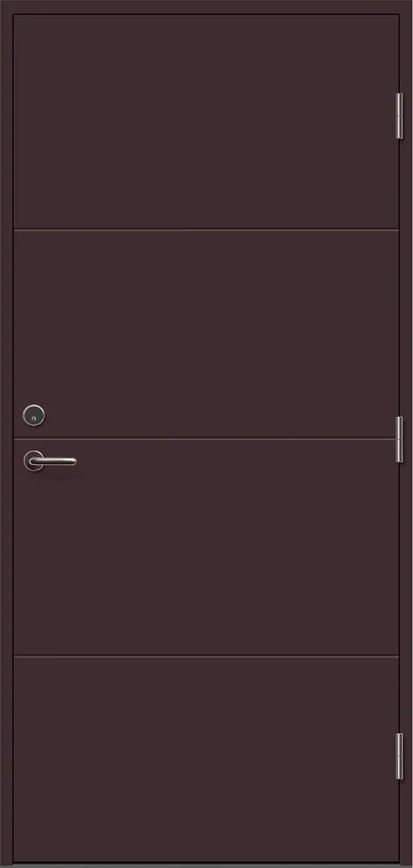
Task: Click the uppermost horizontal groove line
Action: click(206, 229)
